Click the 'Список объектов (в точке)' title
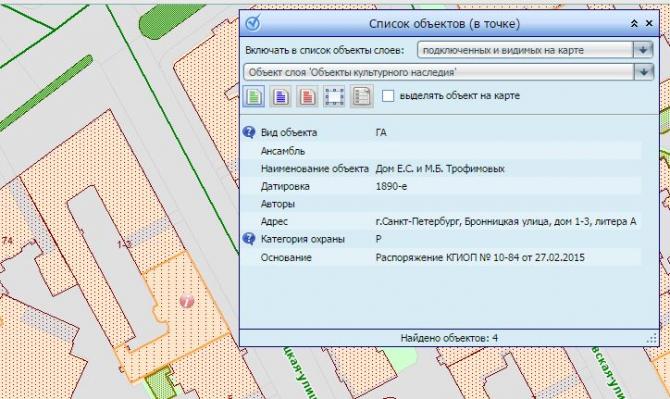The height and width of the screenshot is (399, 670). pyautogui.click(x=444, y=23)
